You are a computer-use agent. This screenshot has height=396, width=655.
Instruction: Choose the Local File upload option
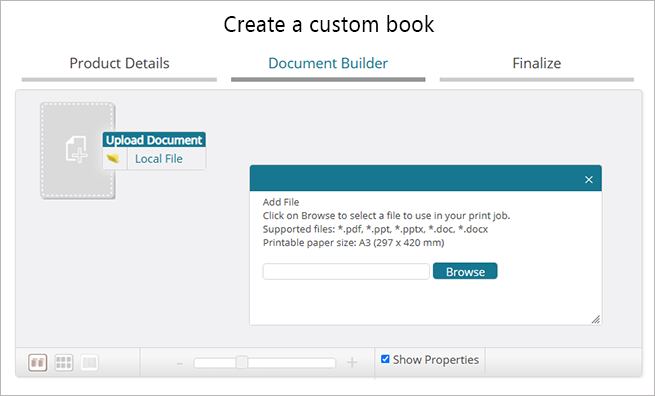pyautogui.click(x=159, y=159)
